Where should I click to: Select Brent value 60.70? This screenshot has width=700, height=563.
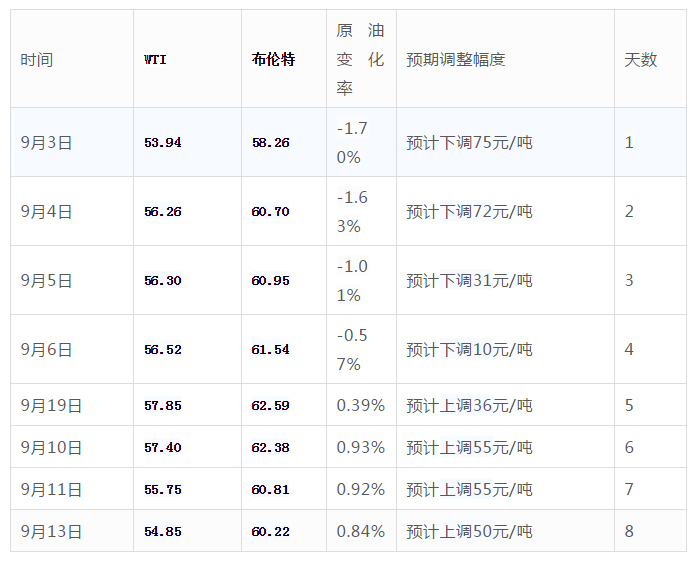pos(271,211)
